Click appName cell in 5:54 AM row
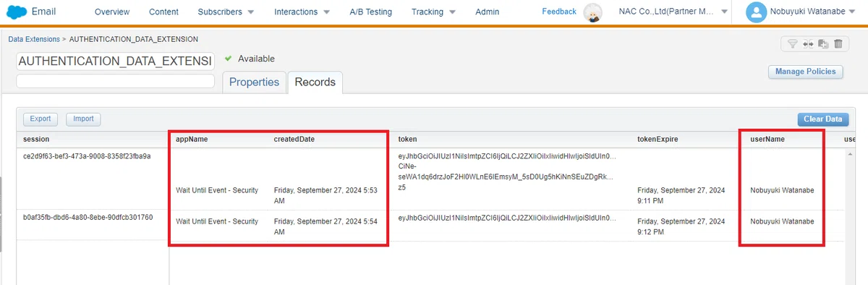The height and width of the screenshot is (285, 868). (x=217, y=221)
